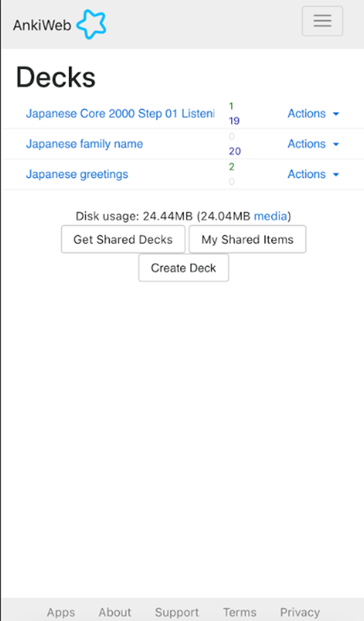Viewport: 364px width, 621px height.
Task: Open the hamburger navigation menu
Action: point(322,21)
